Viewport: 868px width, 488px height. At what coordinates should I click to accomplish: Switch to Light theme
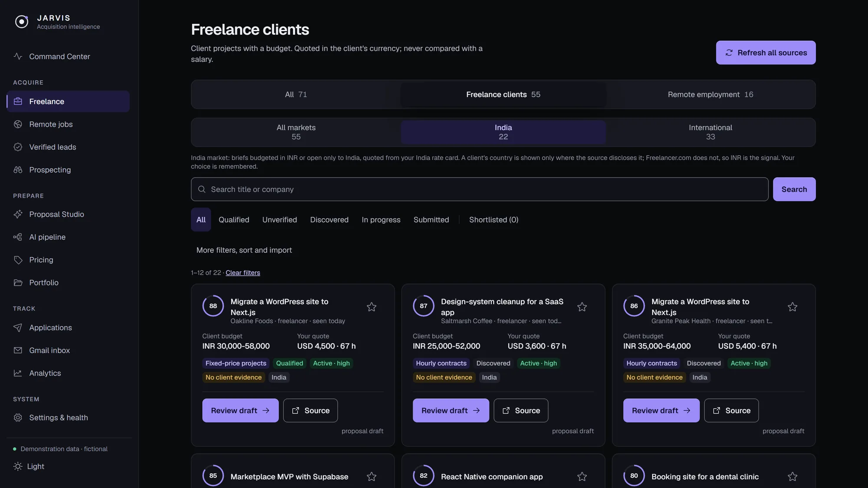tap(29, 466)
